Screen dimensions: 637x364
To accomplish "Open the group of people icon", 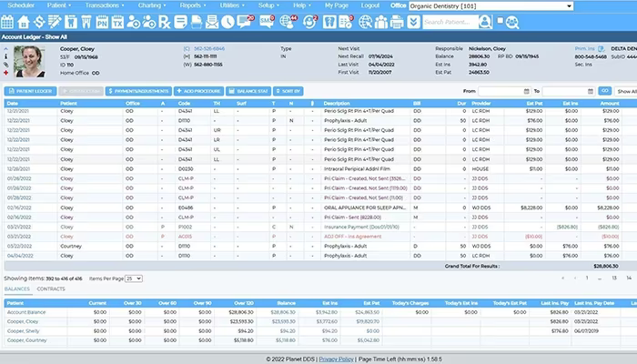I will pos(381,22).
